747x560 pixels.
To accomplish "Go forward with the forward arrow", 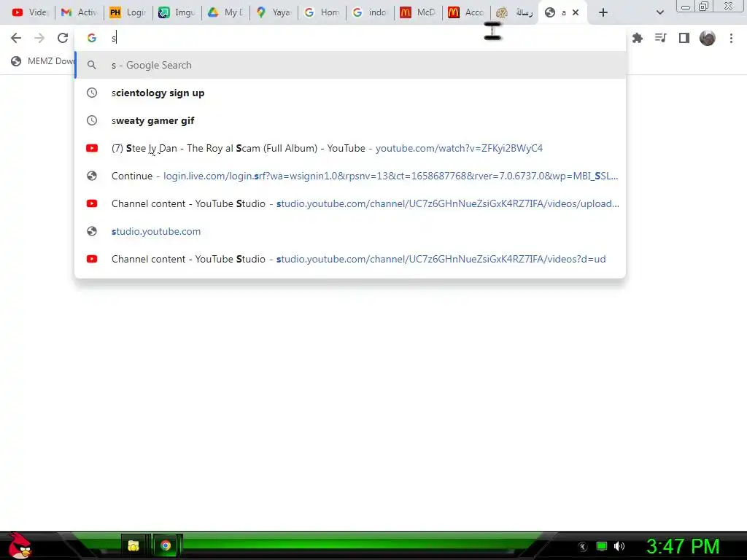I will (39, 38).
